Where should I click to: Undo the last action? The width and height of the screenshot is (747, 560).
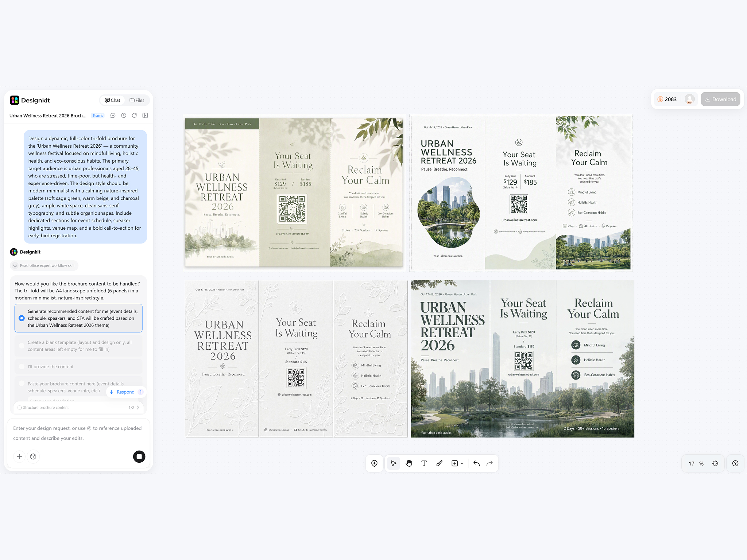click(476, 463)
